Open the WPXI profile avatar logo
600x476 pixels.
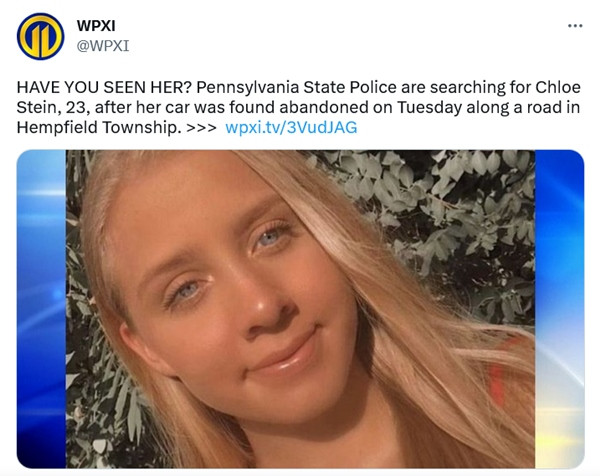click(x=40, y=36)
